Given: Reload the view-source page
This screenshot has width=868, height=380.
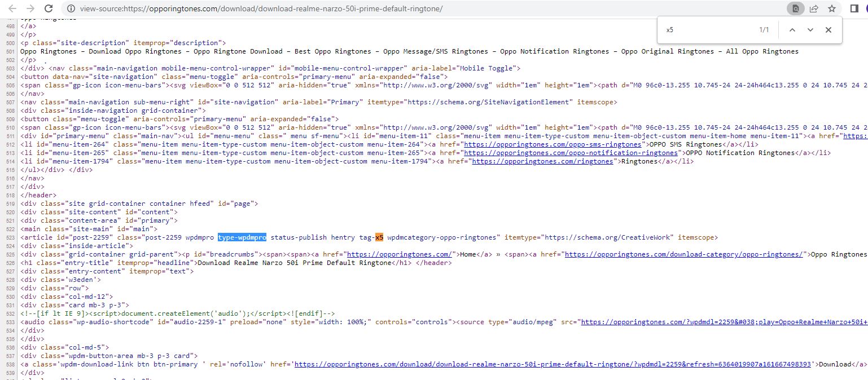Looking at the screenshot, I should pos(49,8).
